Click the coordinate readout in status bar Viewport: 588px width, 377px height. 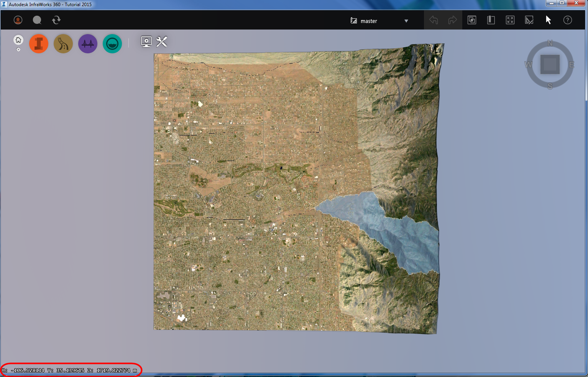pyautogui.click(x=69, y=370)
